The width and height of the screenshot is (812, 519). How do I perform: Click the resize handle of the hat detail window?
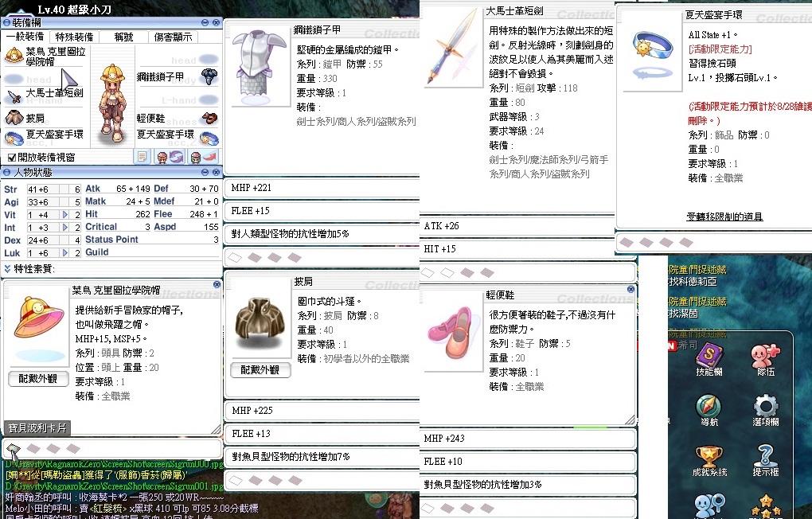217,429
